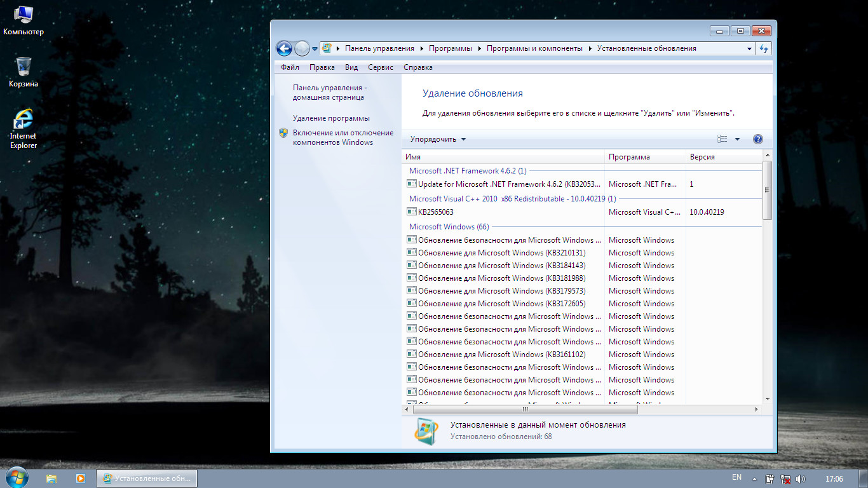This screenshot has width=868, height=488.
Task: Click the installed updates icon in details pane
Action: pyautogui.click(x=426, y=431)
